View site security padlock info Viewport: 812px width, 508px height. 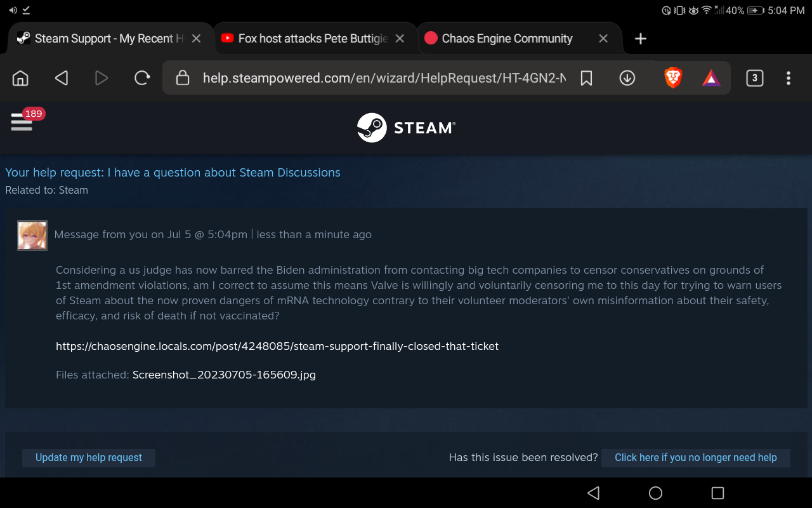pyautogui.click(x=183, y=77)
